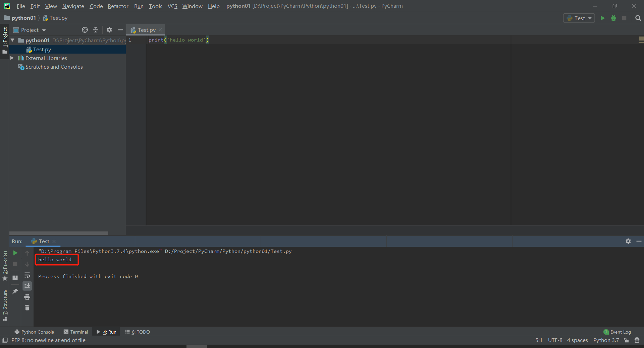The image size is (644, 348).
Task: Toggle the 1: Project side tab
Action: (x=5, y=40)
